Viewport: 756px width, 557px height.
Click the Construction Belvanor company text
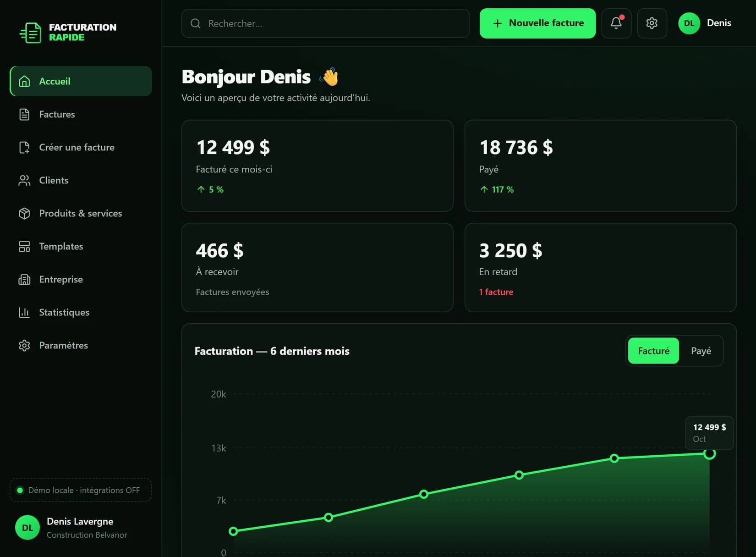click(87, 535)
